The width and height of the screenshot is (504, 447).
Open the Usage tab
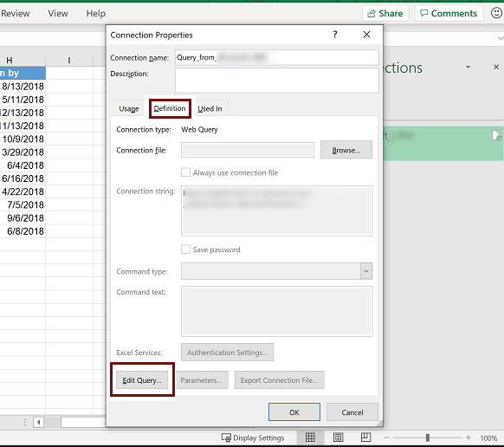[x=129, y=108]
